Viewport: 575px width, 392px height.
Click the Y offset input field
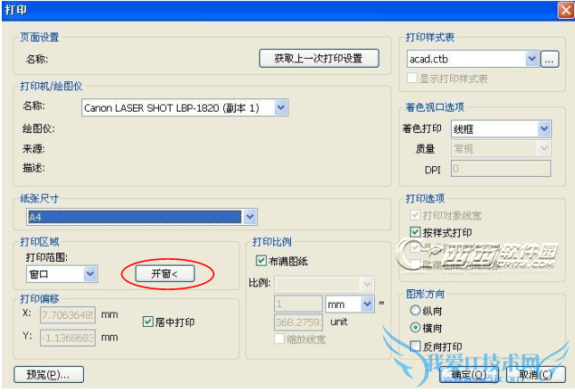coord(68,338)
